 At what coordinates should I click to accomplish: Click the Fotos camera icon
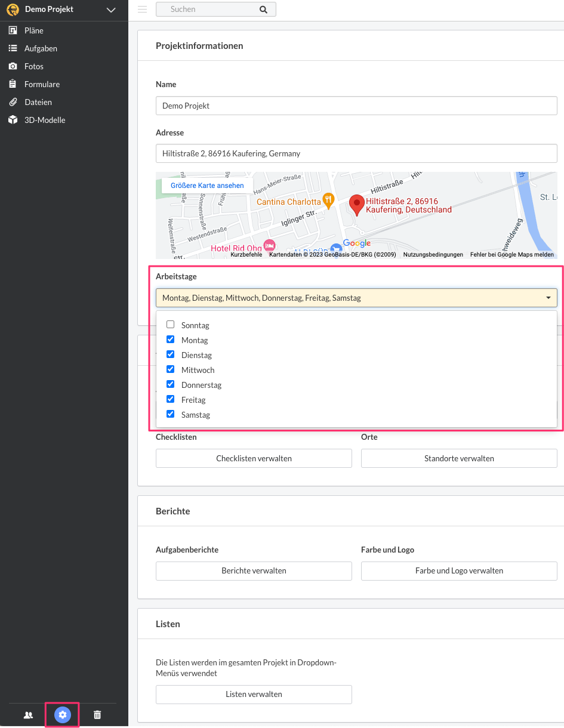(13, 66)
